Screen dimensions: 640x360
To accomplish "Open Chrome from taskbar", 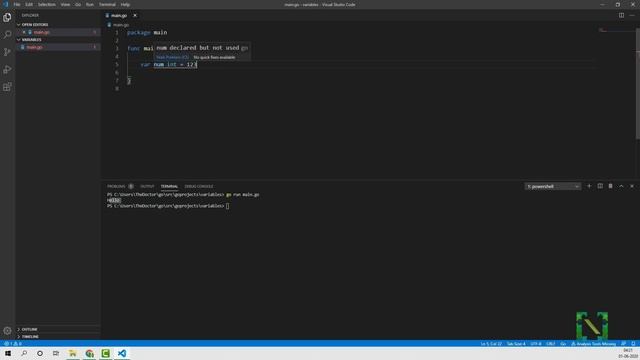I will point(89,353).
